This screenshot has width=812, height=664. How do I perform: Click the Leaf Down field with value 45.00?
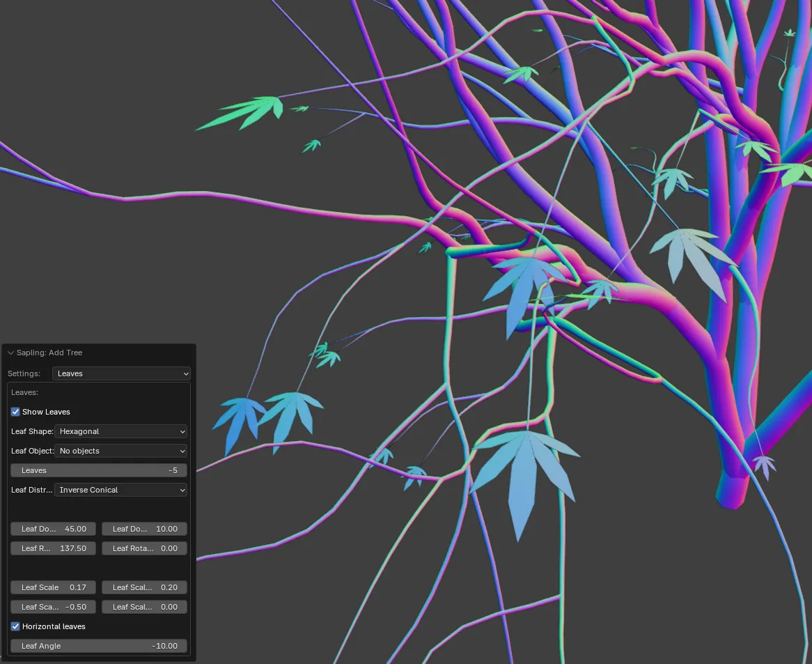[54, 529]
